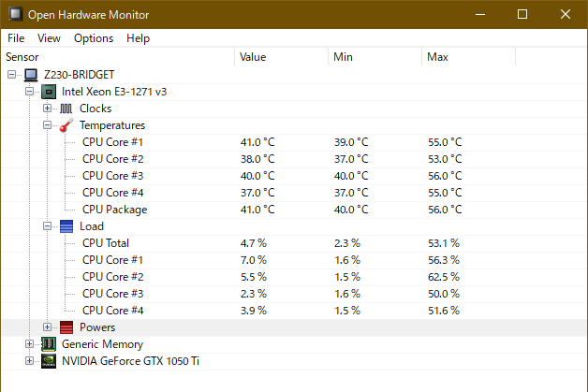Viewport: 588px width, 392px height.
Task: Click the Generic Memory RAM icon
Action: click(x=49, y=344)
